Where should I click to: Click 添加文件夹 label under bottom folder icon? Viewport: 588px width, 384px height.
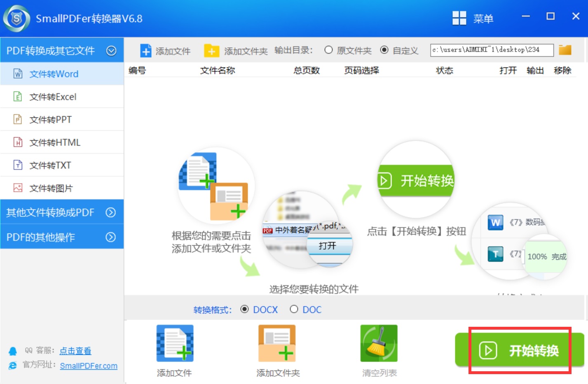(278, 373)
